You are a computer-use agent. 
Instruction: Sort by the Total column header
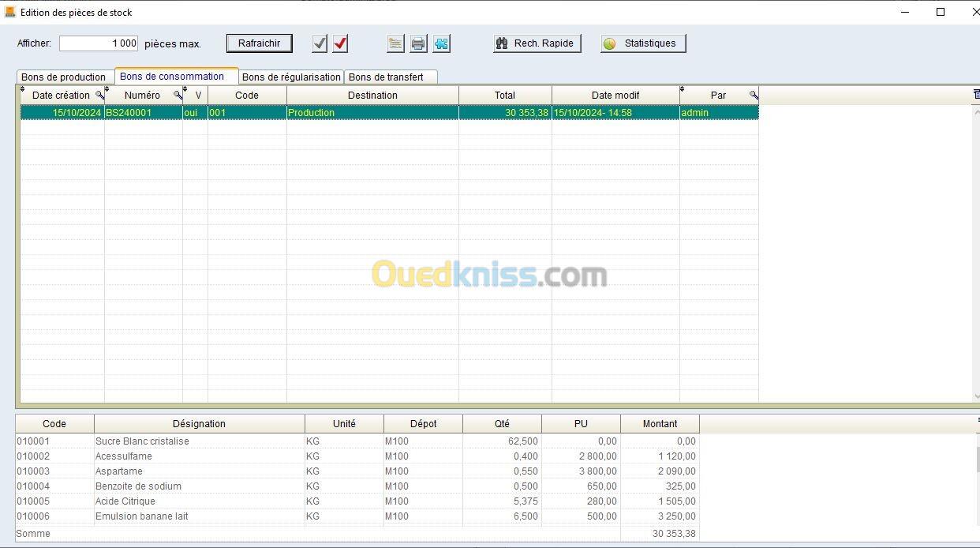point(505,96)
